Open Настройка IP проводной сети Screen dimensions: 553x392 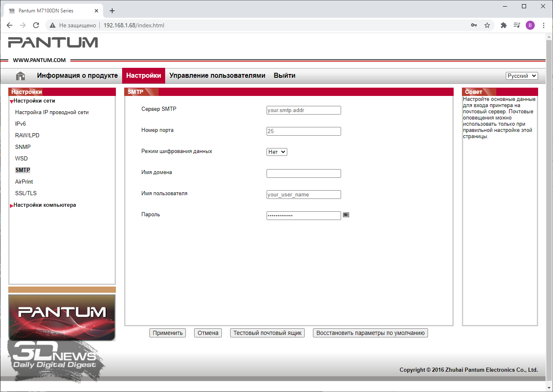point(52,112)
